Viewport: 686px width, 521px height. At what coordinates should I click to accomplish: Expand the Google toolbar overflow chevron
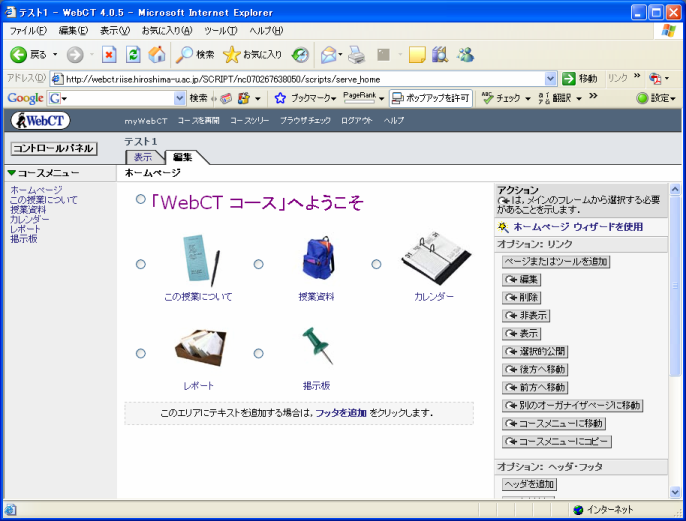(593, 96)
